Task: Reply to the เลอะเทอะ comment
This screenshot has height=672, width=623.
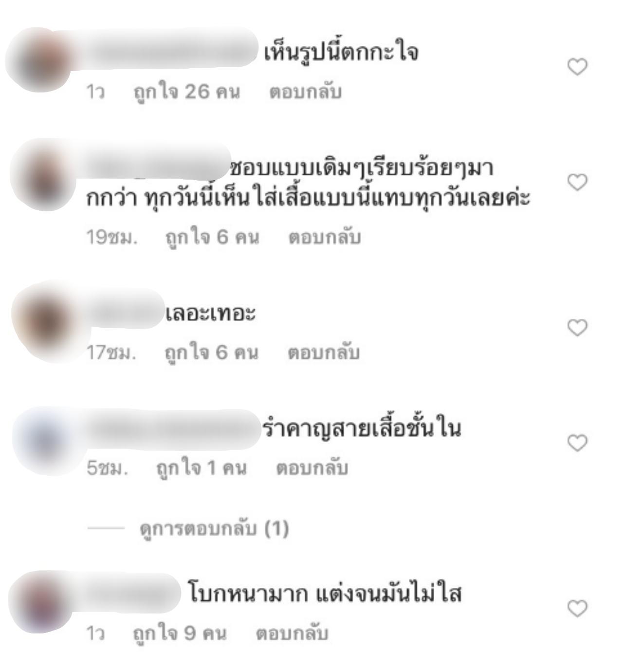Action: 324,353
